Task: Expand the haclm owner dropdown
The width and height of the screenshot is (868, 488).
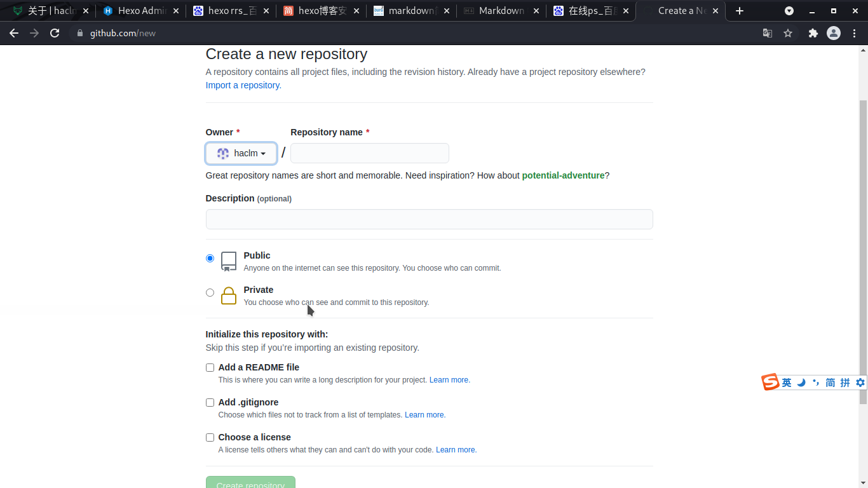Action: tap(241, 153)
